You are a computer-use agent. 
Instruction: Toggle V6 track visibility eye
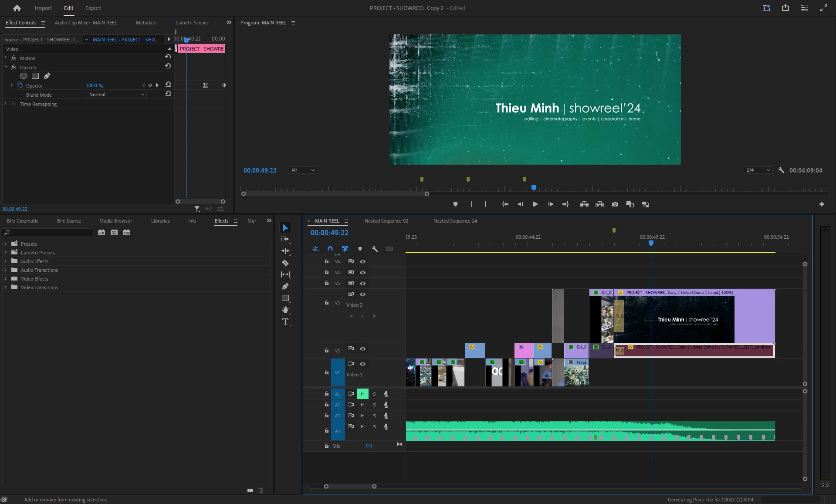click(362, 261)
